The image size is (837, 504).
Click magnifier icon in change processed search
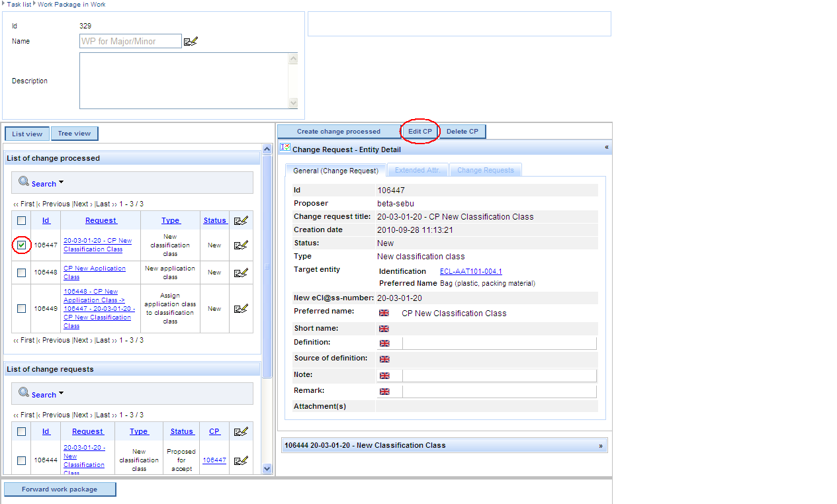pos(24,182)
